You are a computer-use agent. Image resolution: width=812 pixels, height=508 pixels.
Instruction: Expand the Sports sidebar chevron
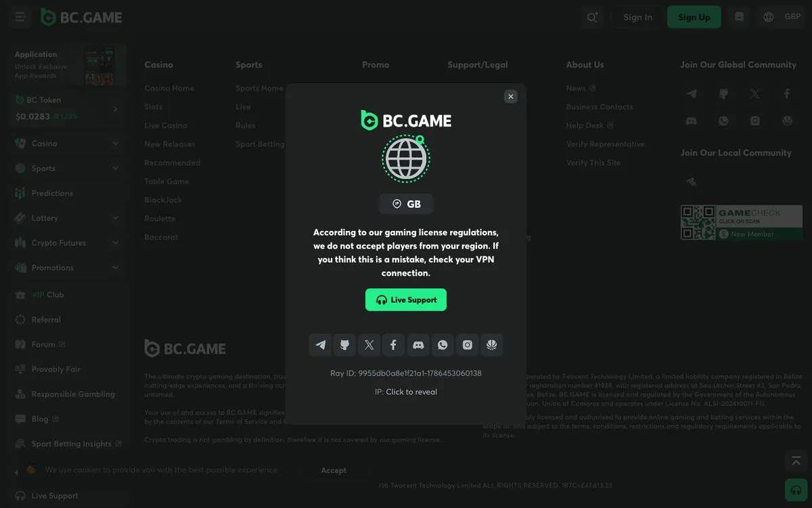click(115, 168)
